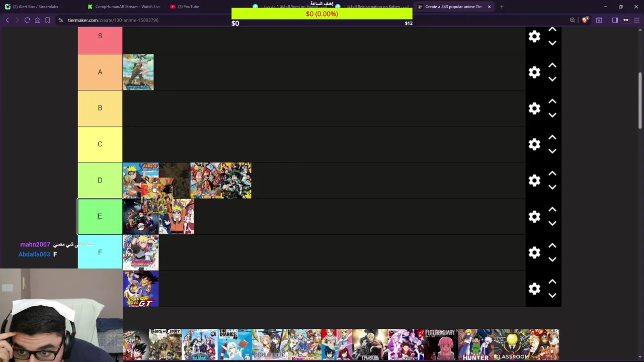Open settings gear for S tier row
This screenshot has width=644, height=362.
tap(534, 36)
